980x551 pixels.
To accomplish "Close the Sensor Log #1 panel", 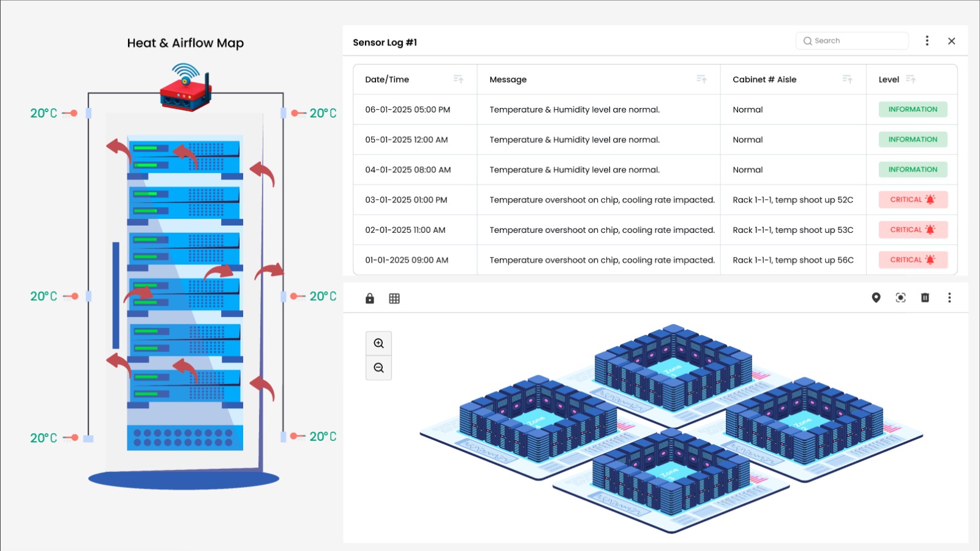I will pos(951,41).
